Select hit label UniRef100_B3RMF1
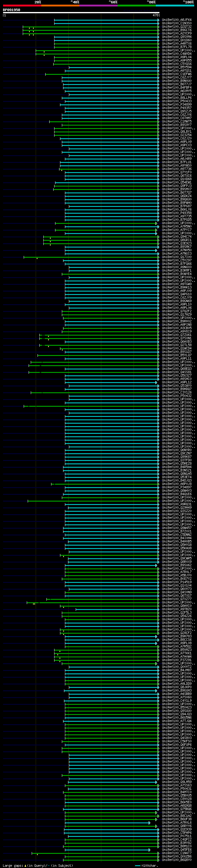Viewport: 197px width, 868px height. pyautogui.click(x=177, y=271)
